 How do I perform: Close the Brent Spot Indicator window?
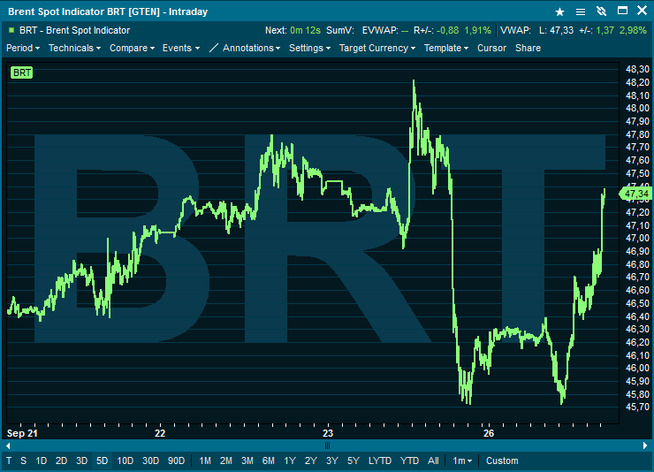[642, 10]
